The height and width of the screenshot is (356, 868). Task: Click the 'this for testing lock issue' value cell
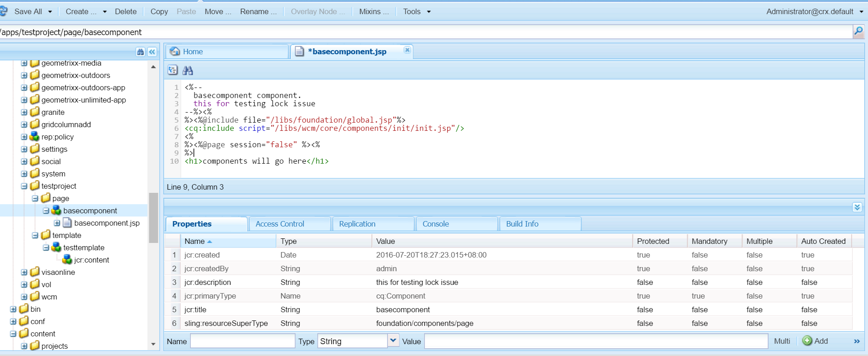502,282
